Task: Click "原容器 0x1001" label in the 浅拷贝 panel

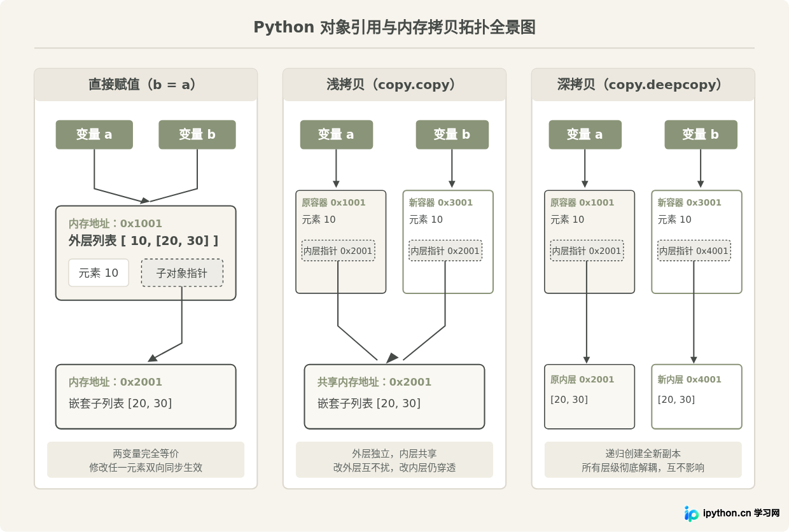Action: click(333, 203)
